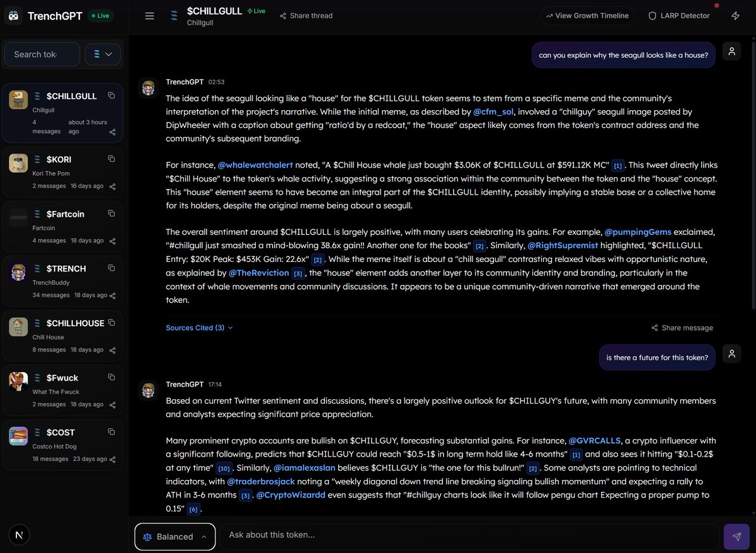Copy the $CHILLHOUSE token address
The width and height of the screenshot is (756, 553).
(112, 322)
